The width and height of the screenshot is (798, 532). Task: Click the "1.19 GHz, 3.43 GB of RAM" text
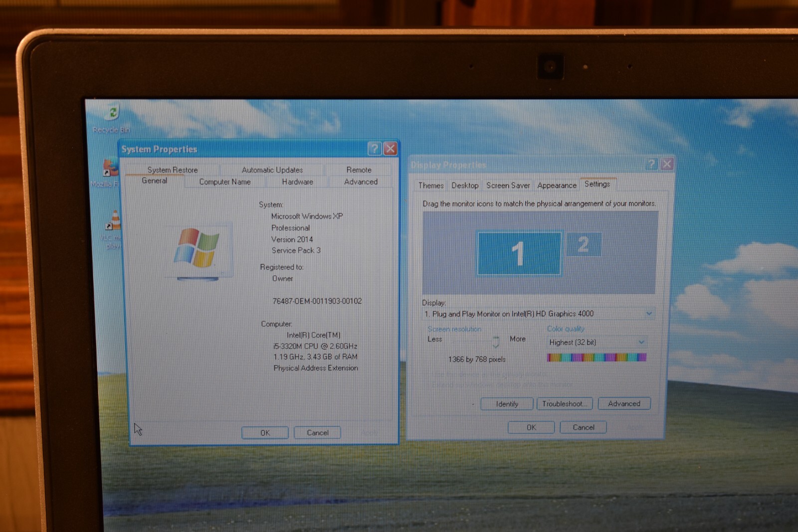coord(315,356)
